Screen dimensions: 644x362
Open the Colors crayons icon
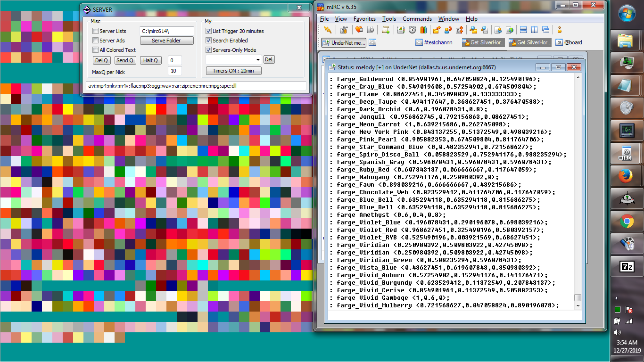click(423, 30)
